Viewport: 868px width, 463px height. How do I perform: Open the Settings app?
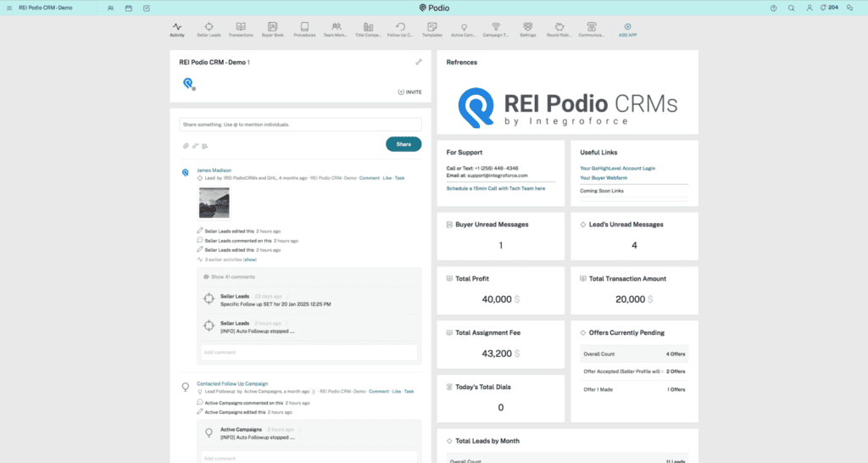[527, 30]
